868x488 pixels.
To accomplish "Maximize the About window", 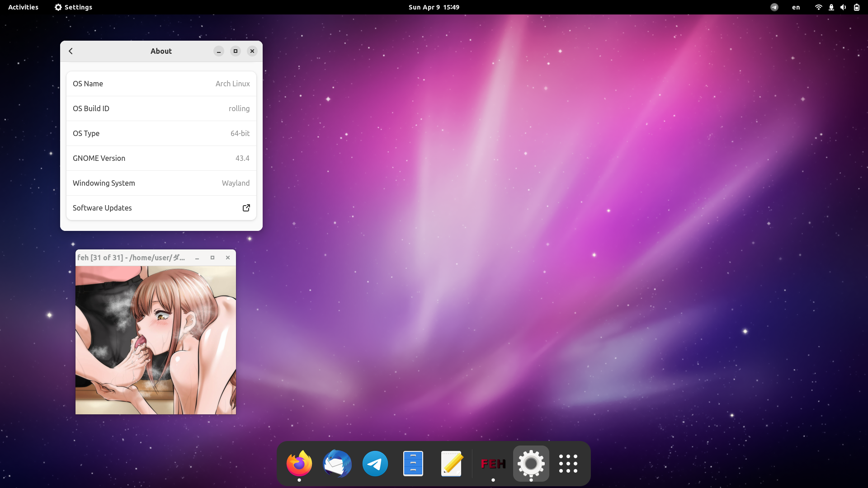I will click(x=236, y=51).
